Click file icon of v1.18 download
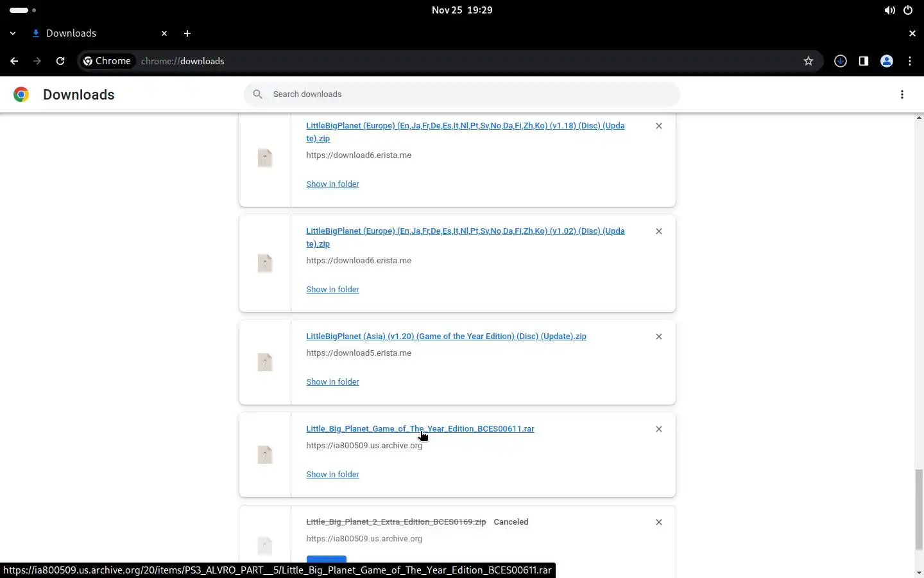Viewport: 924px width, 578px height. [265, 158]
